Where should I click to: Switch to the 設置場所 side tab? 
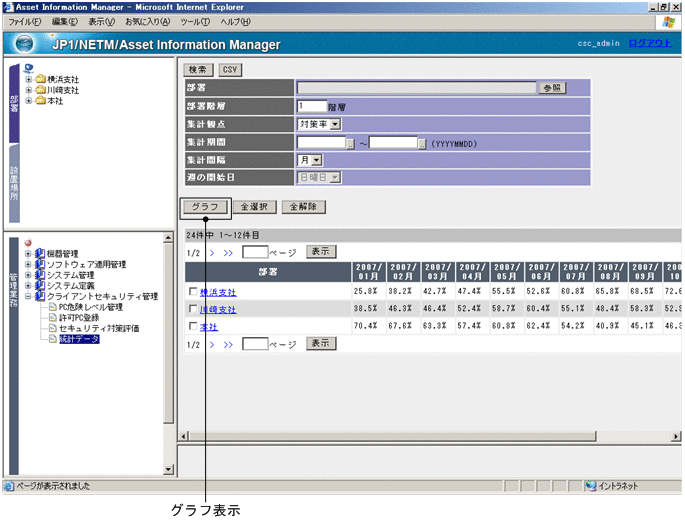tap(14, 180)
